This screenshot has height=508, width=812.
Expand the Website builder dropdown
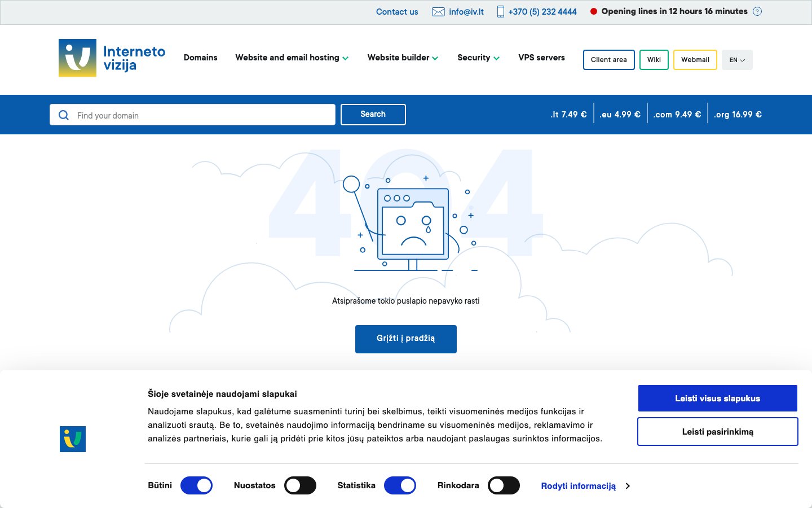[x=403, y=58]
